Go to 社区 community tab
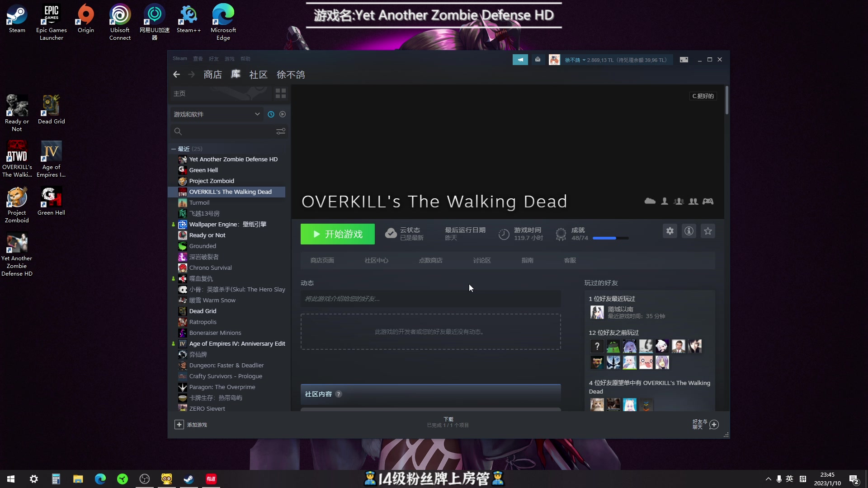 [258, 75]
